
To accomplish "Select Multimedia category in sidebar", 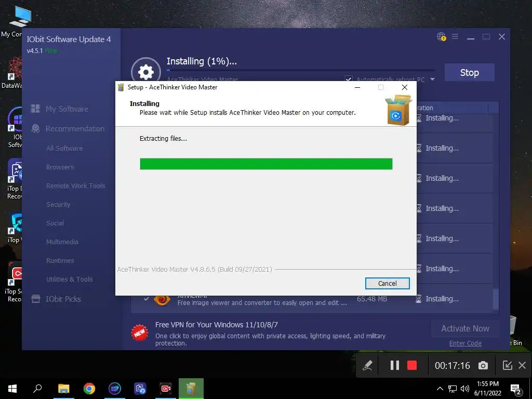I will [x=62, y=242].
